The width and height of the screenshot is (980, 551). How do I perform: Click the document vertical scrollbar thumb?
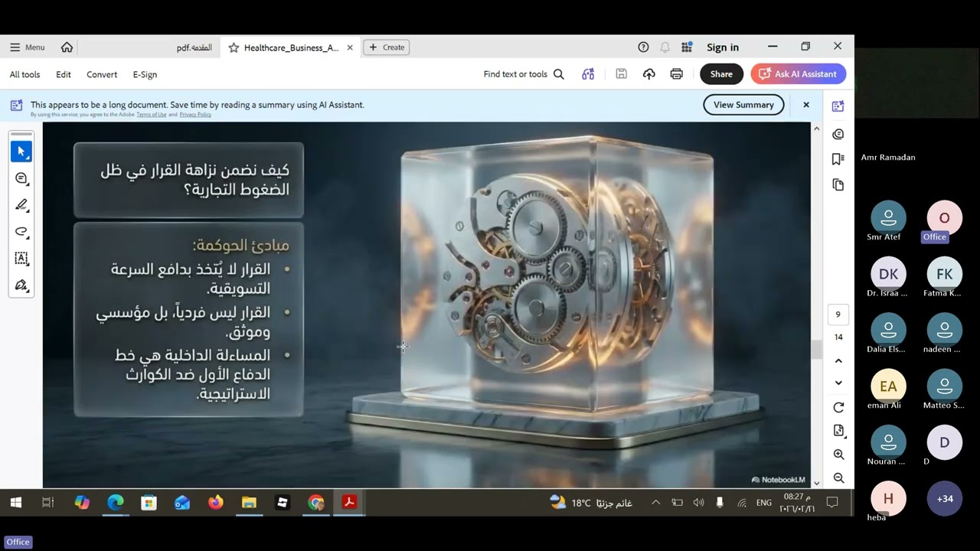tap(816, 350)
